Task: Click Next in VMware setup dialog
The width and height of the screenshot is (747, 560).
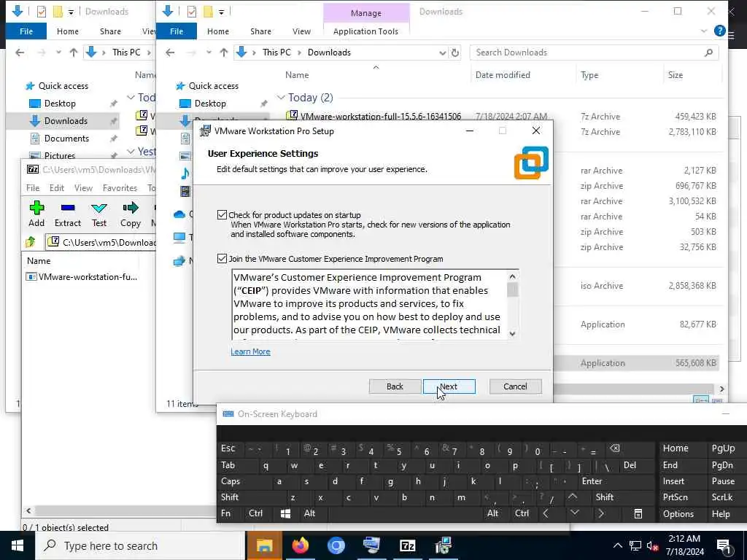Action: (x=449, y=386)
